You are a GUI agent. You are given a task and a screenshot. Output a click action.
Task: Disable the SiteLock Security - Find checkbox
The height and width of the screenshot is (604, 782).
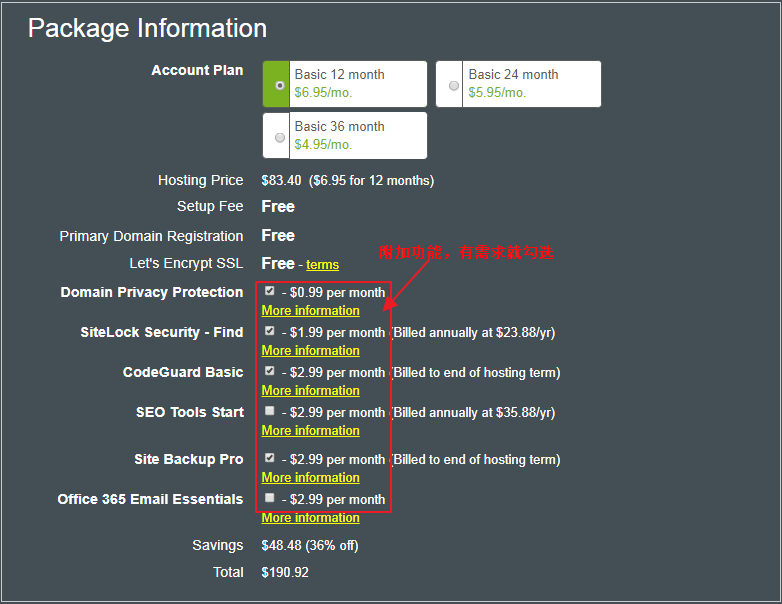pos(269,331)
